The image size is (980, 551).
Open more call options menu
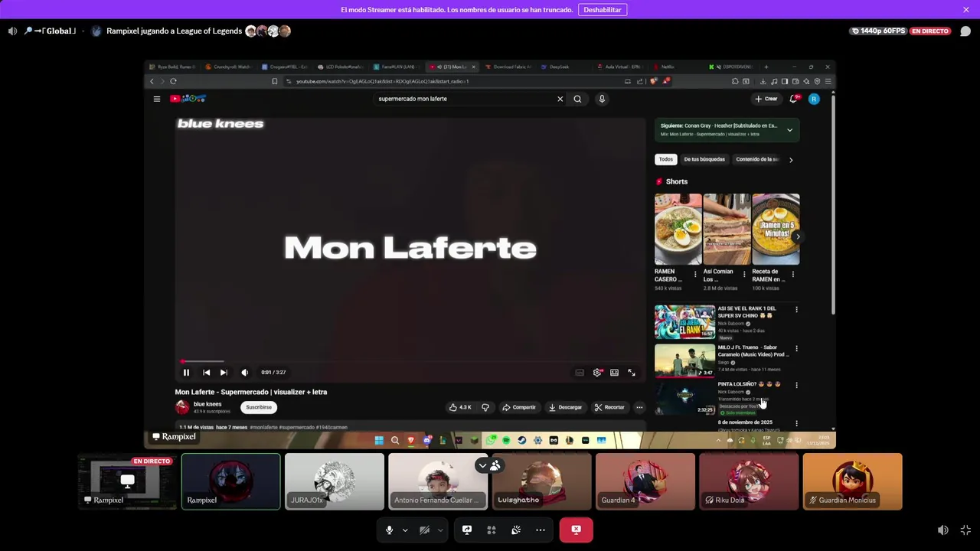541,530
